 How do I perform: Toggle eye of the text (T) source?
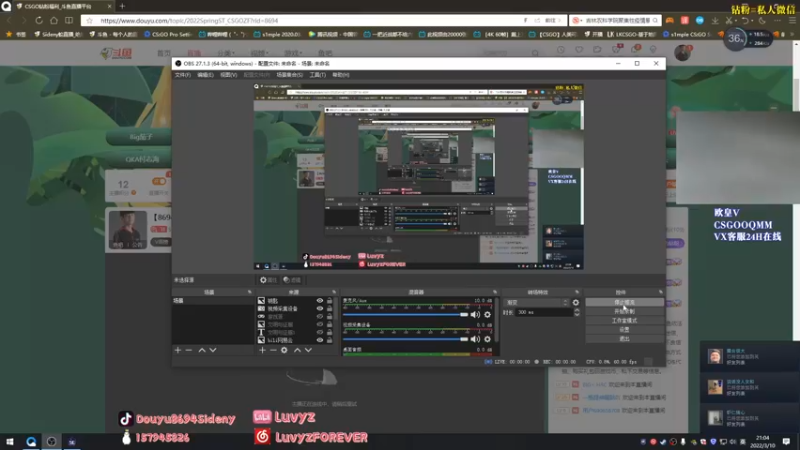point(320,332)
